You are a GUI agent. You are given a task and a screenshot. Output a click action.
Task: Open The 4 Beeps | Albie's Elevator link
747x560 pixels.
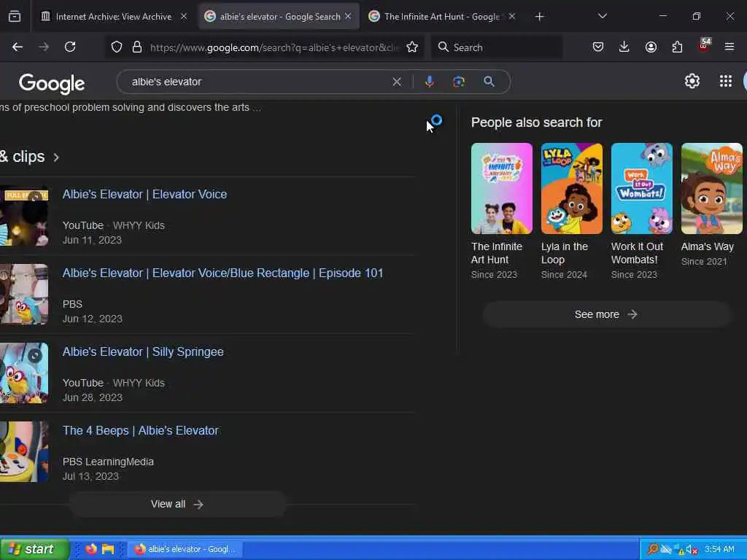pyautogui.click(x=141, y=430)
